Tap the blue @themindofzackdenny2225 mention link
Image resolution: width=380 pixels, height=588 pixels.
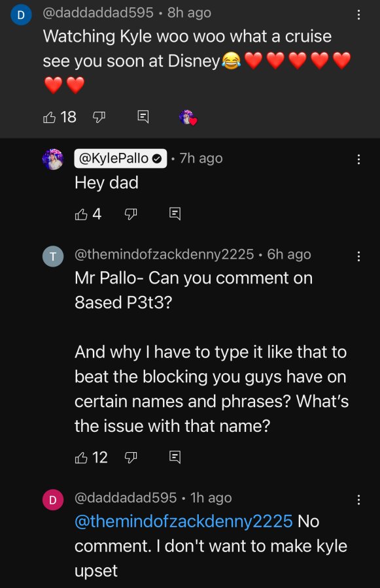click(184, 521)
